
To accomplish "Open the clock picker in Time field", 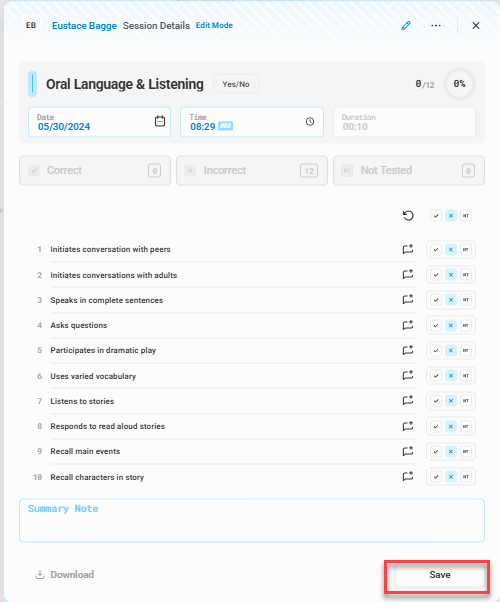I will pyautogui.click(x=310, y=121).
